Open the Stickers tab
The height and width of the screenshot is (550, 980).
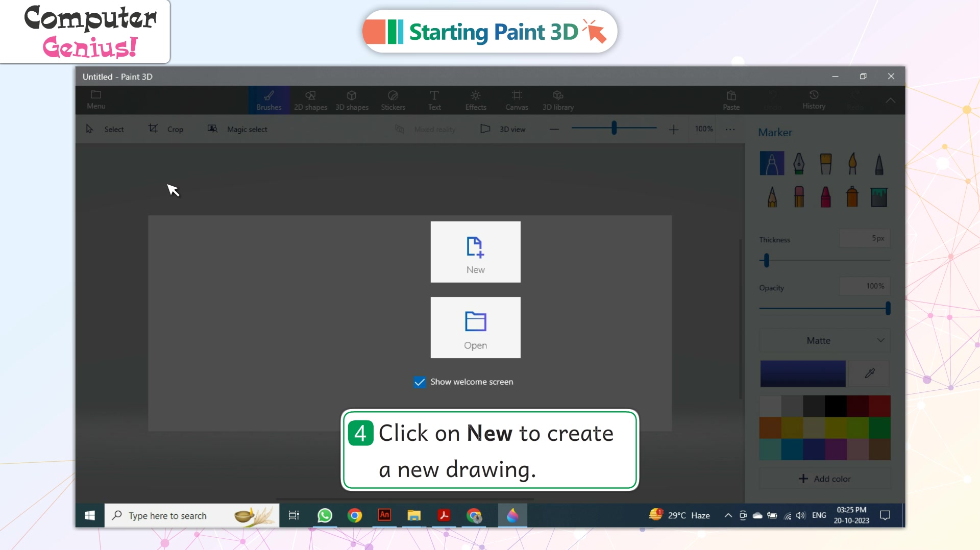393,100
